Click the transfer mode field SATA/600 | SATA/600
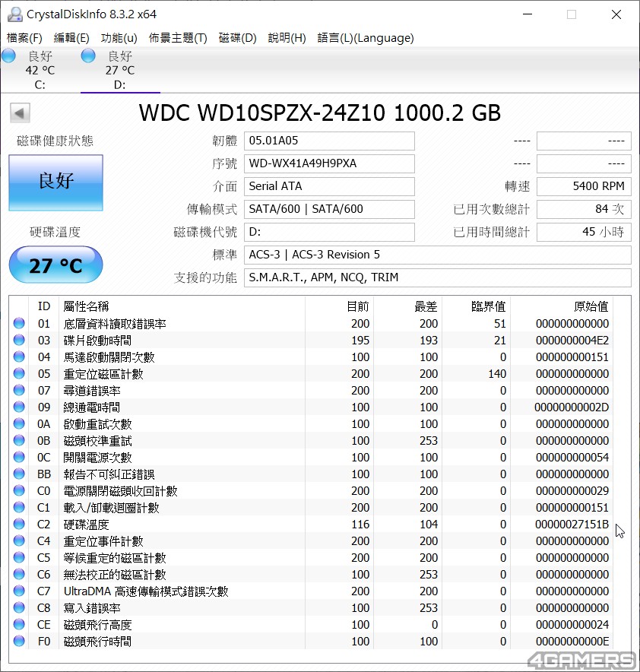The height and width of the screenshot is (672, 640). click(329, 209)
